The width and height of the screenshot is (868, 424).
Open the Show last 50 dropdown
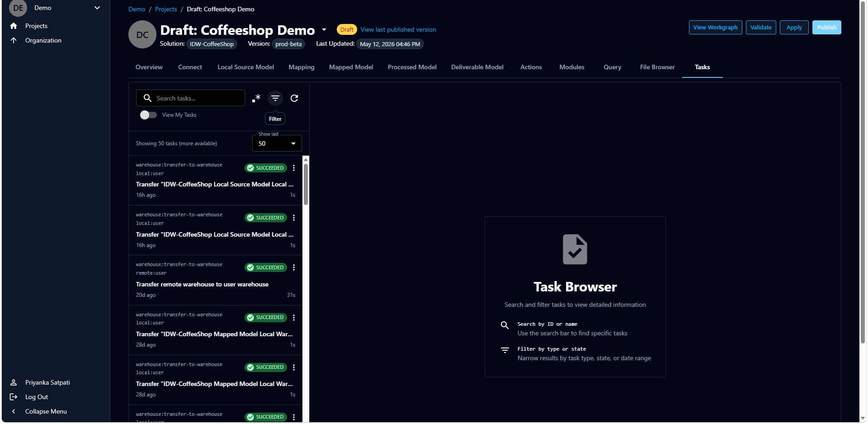coord(277,143)
